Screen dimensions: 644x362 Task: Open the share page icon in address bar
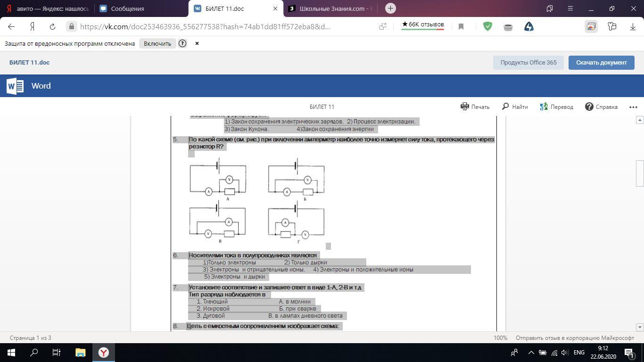coord(383,26)
